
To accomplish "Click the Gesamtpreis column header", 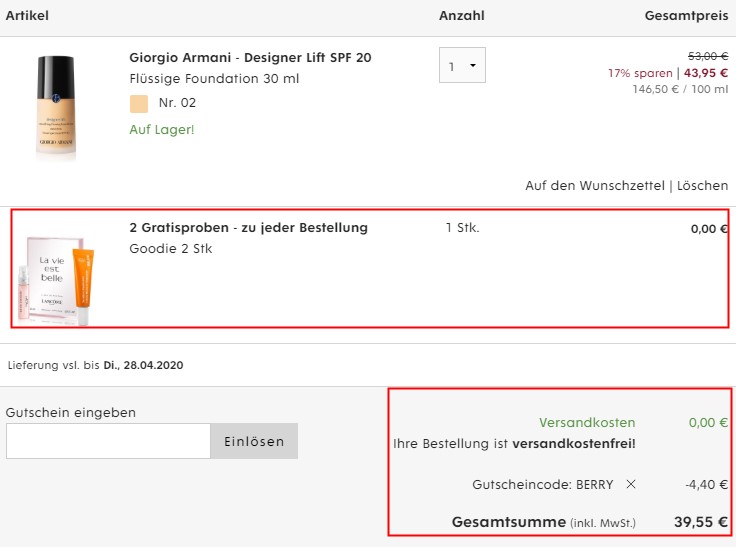I will (x=686, y=15).
